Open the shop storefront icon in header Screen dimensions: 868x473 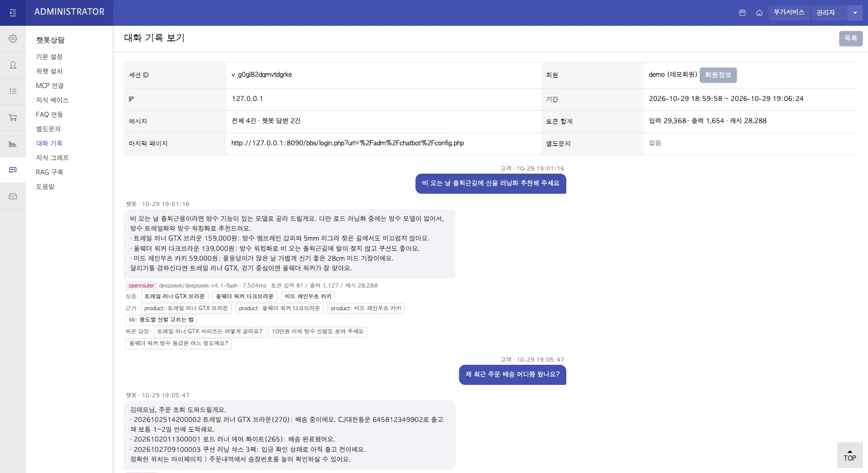(x=742, y=13)
